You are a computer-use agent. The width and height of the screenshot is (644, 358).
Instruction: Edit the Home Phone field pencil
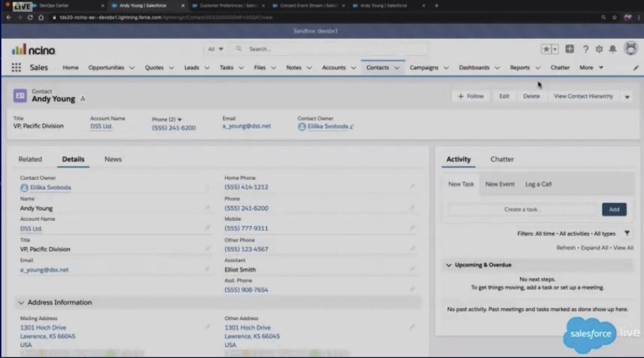pyautogui.click(x=412, y=186)
